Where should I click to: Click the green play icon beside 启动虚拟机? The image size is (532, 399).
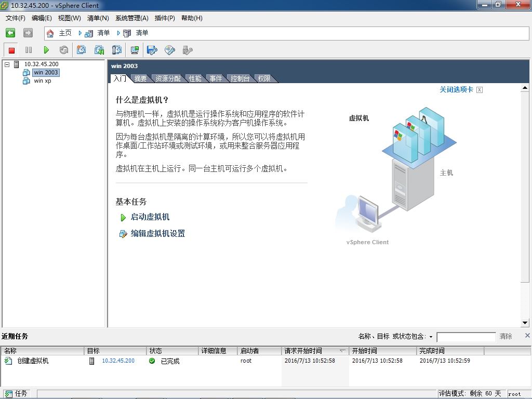123,218
